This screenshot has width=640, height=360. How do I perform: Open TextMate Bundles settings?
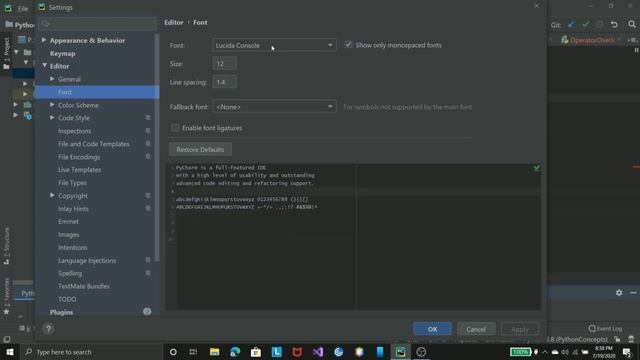click(x=84, y=287)
